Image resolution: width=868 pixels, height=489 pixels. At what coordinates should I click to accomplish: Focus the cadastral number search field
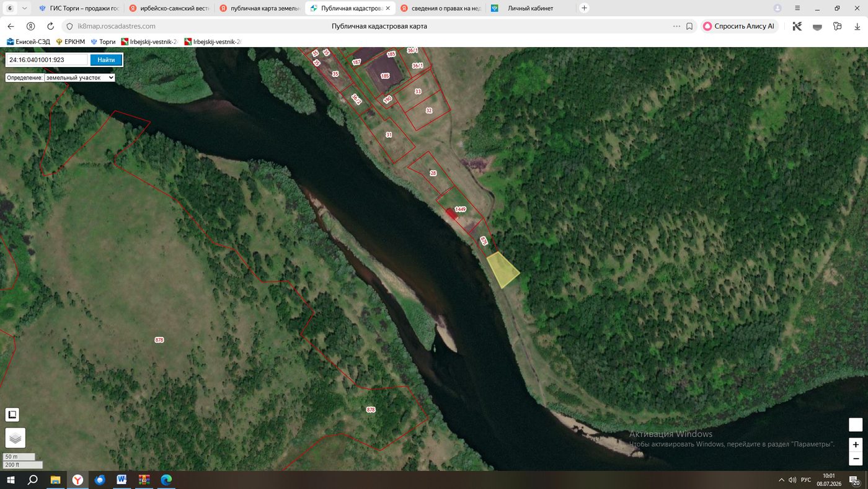(47, 60)
